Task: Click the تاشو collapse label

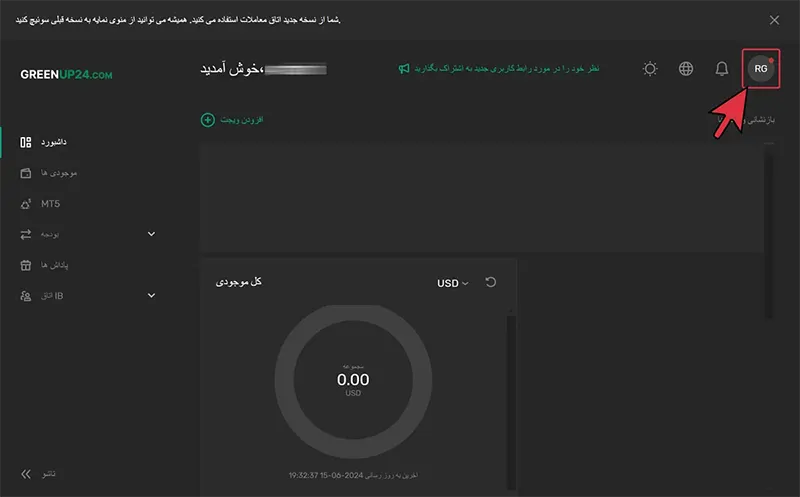Action: coord(48,474)
